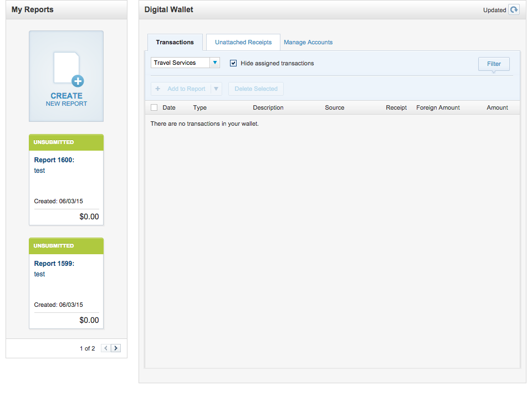Sort transactions by Amount column
This screenshot has height=396, width=532.
tap(497, 107)
